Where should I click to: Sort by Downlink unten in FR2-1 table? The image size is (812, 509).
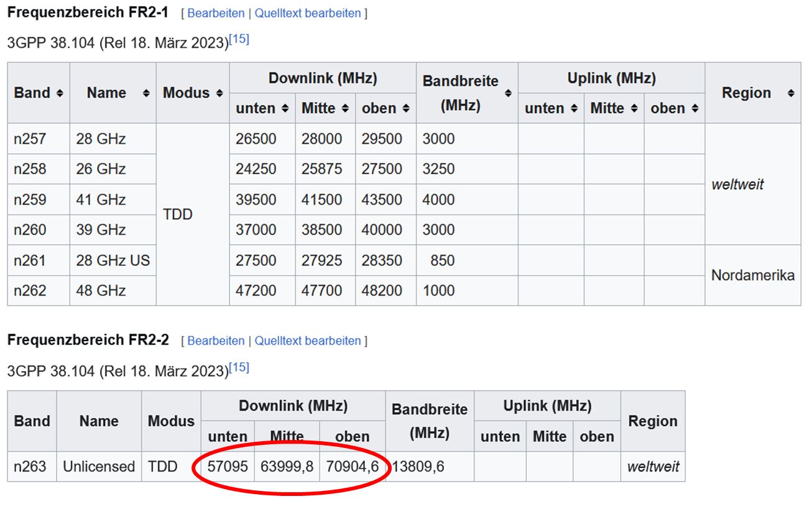tap(285, 108)
